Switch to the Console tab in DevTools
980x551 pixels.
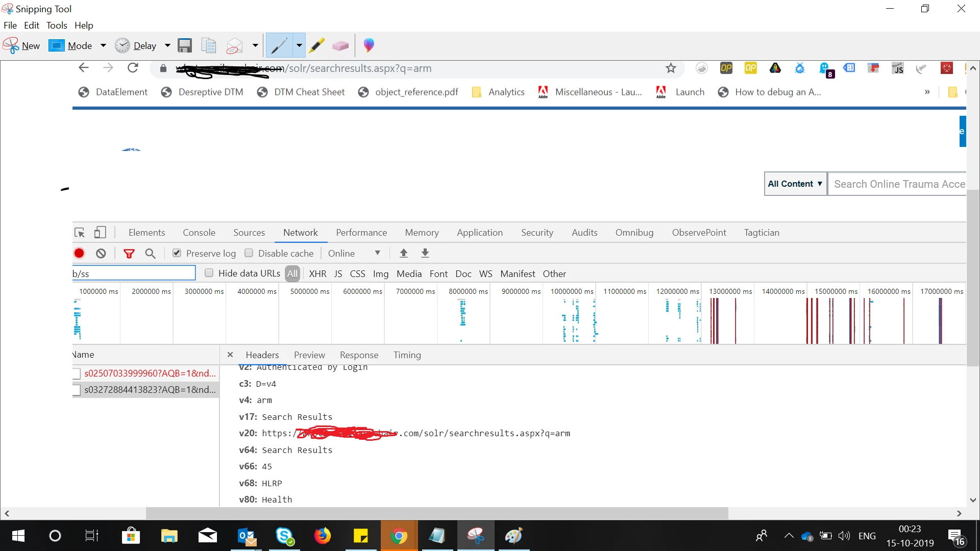(x=199, y=233)
